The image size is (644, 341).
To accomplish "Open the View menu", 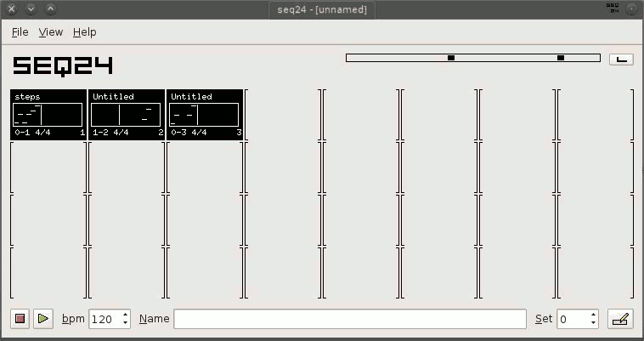I will (51, 32).
